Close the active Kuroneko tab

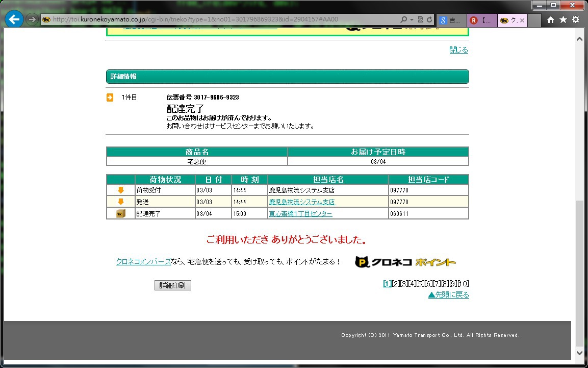tap(522, 20)
